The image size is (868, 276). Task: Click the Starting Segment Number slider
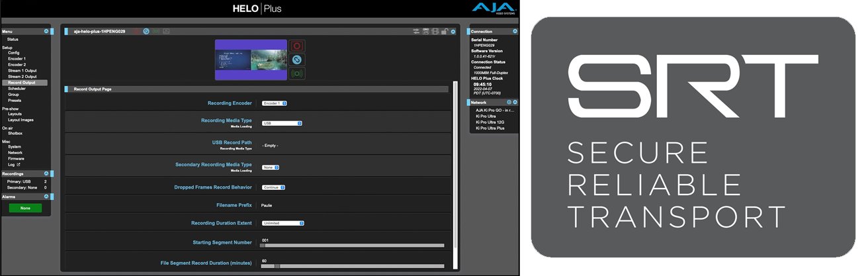352,245
